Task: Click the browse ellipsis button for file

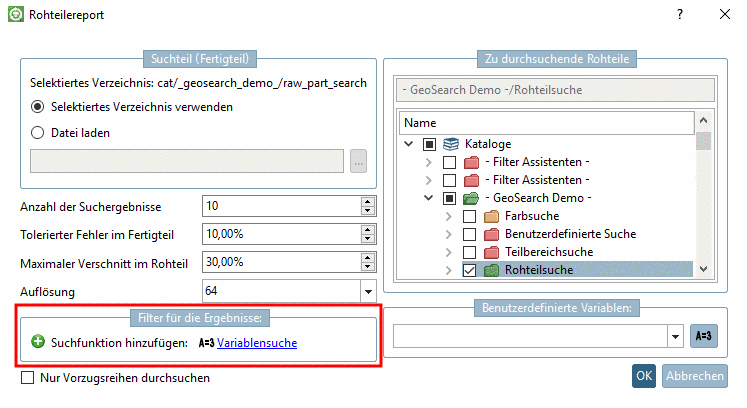Action: [358, 162]
